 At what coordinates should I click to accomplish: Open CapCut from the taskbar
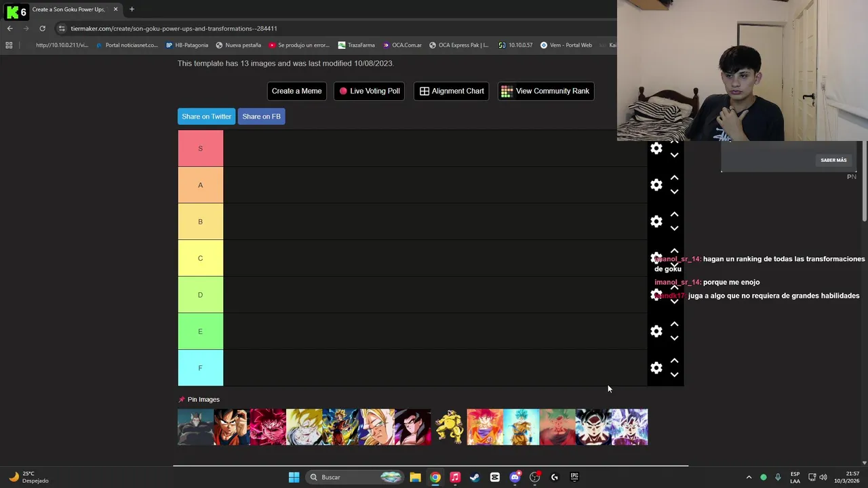495,477
